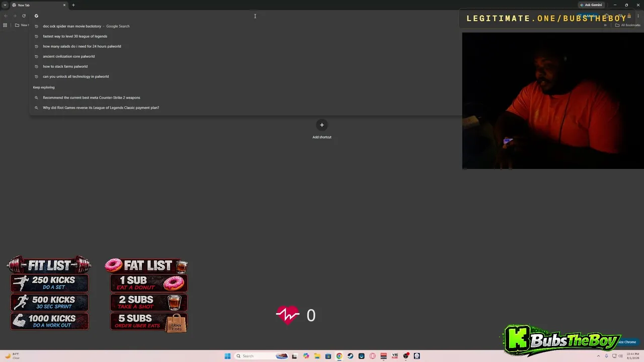This screenshot has width=644, height=362.
Task: Choose 'how many salads do i need' suggestion
Action: [x=246, y=46]
